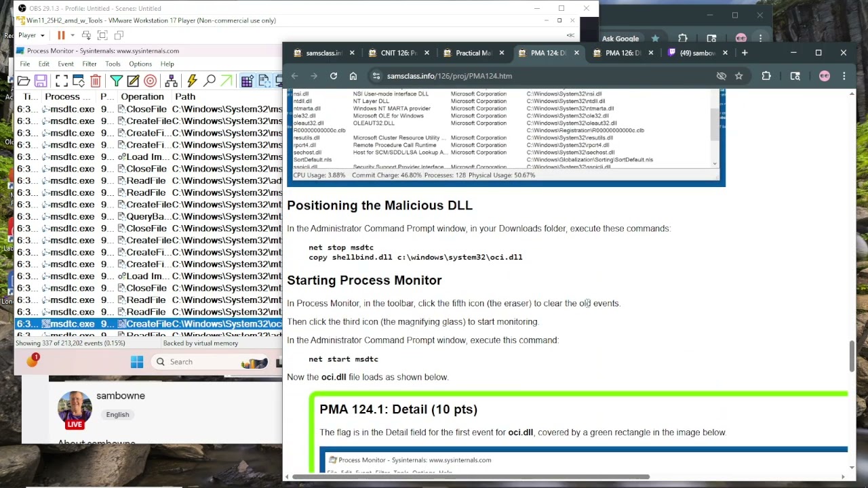Bookmark this page with the star icon
This screenshot has width=868, height=488.
(738, 76)
